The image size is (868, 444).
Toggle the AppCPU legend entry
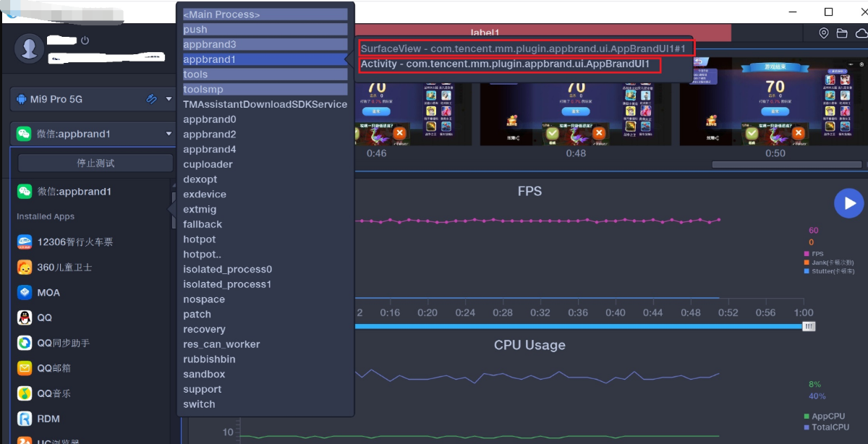coord(824,417)
